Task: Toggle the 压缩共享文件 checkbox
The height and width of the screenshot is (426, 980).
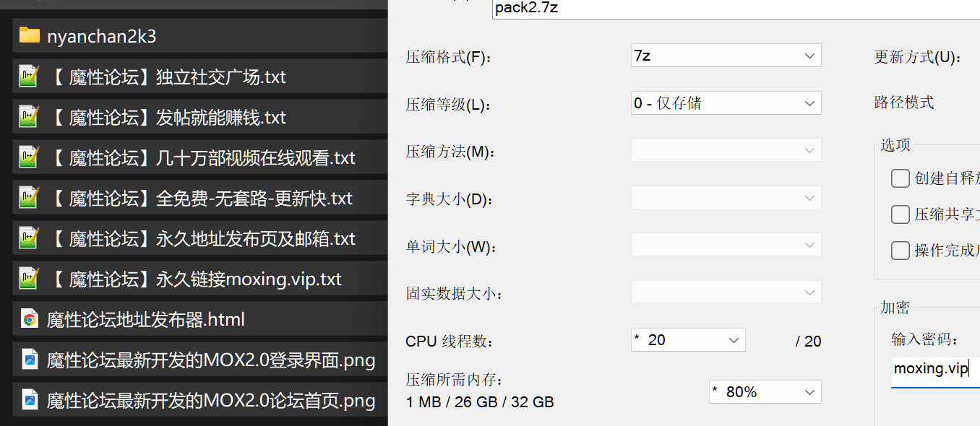Action: pyautogui.click(x=901, y=214)
